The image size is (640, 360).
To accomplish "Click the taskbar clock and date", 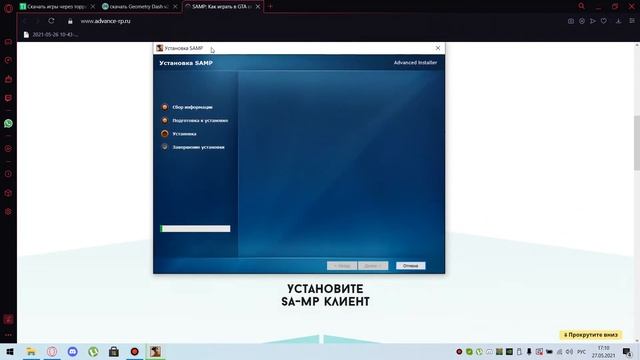I will pyautogui.click(x=603, y=351).
